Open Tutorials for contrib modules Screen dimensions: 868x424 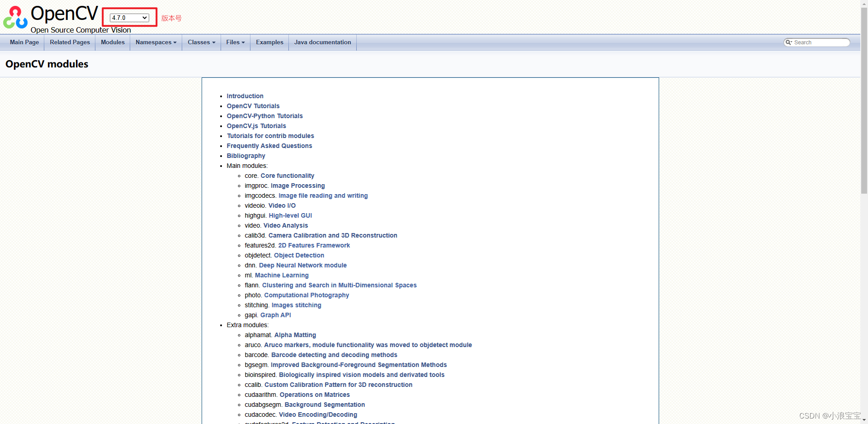[270, 136]
